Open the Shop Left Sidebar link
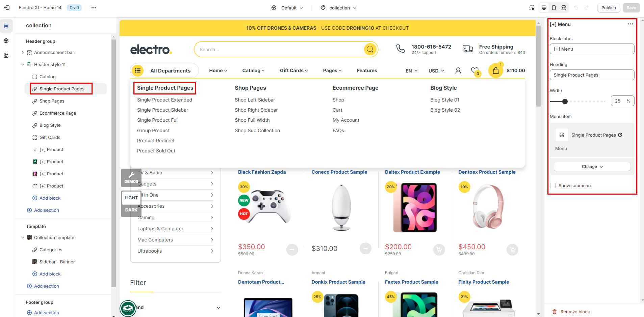644x317 pixels. click(x=255, y=100)
